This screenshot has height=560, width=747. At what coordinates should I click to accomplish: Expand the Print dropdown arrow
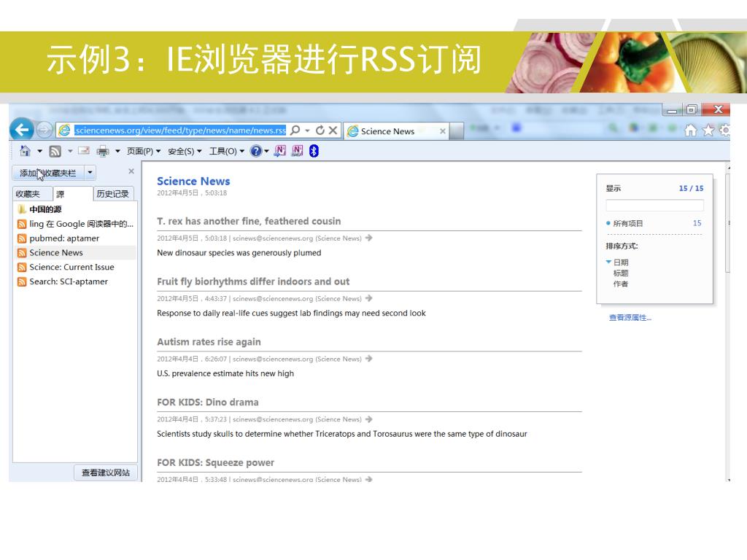point(117,152)
